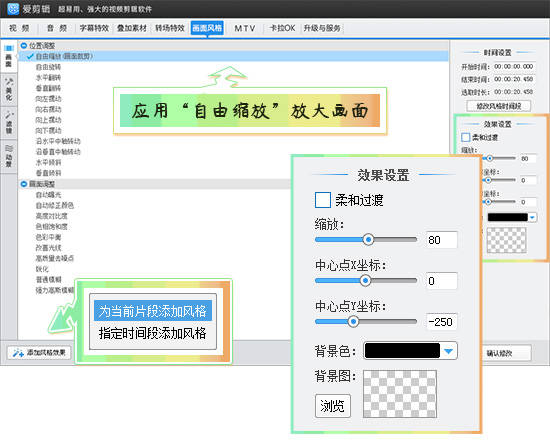Select 水平倾斜 in the style list
Image resolution: width=550 pixels, height=442 pixels.
pyautogui.click(x=48, y=162)
